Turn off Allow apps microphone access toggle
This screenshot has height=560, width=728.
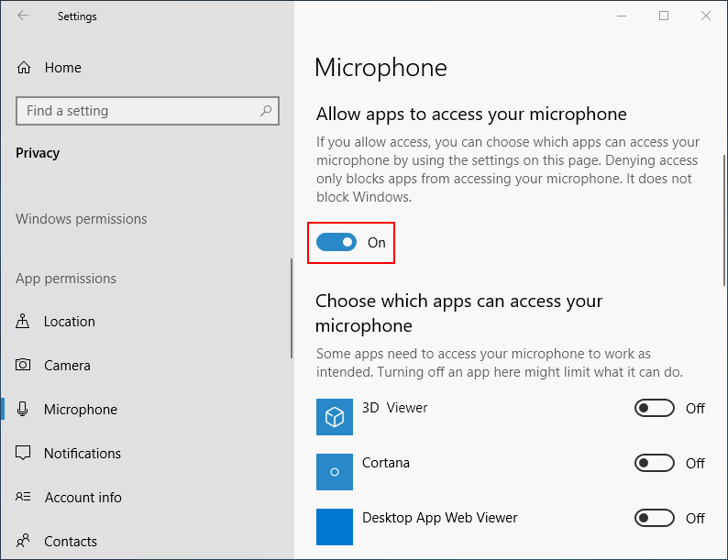coord(336,242)
